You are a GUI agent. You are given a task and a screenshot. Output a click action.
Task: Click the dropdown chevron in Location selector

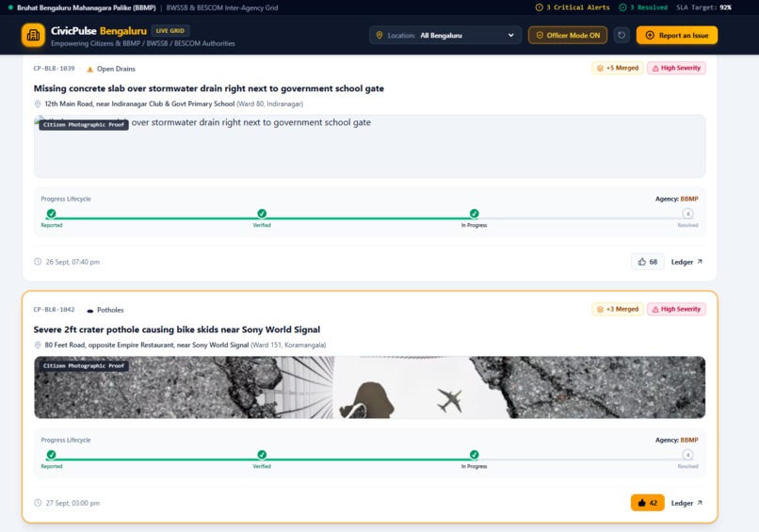click(x=510, y=36)
